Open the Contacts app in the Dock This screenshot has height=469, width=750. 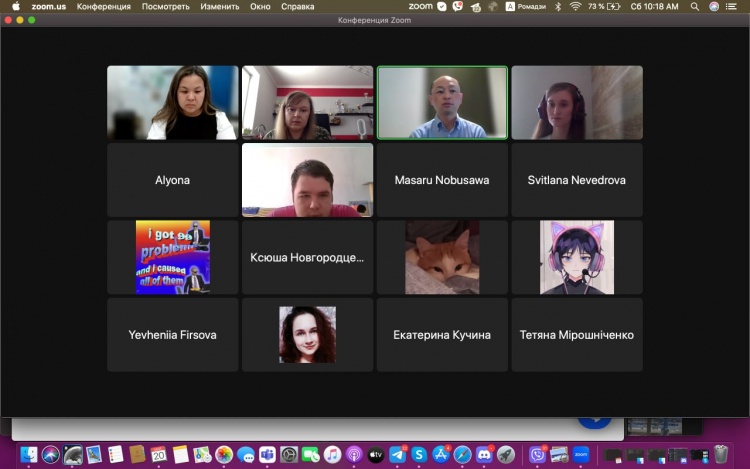(x=137, y=455)
